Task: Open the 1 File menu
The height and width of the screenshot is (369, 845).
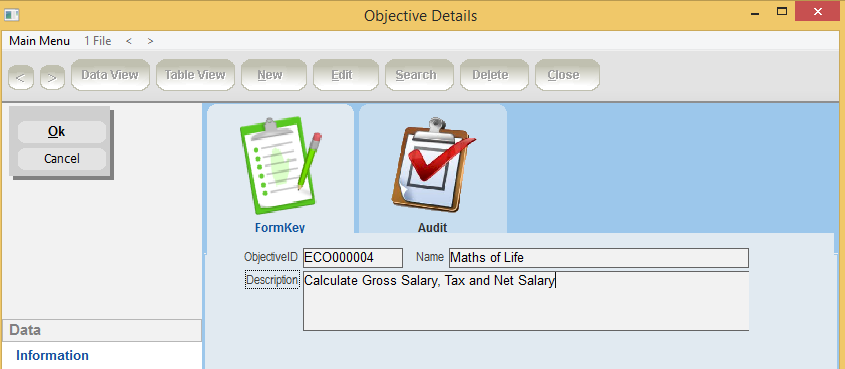Action: pos(98,41)
